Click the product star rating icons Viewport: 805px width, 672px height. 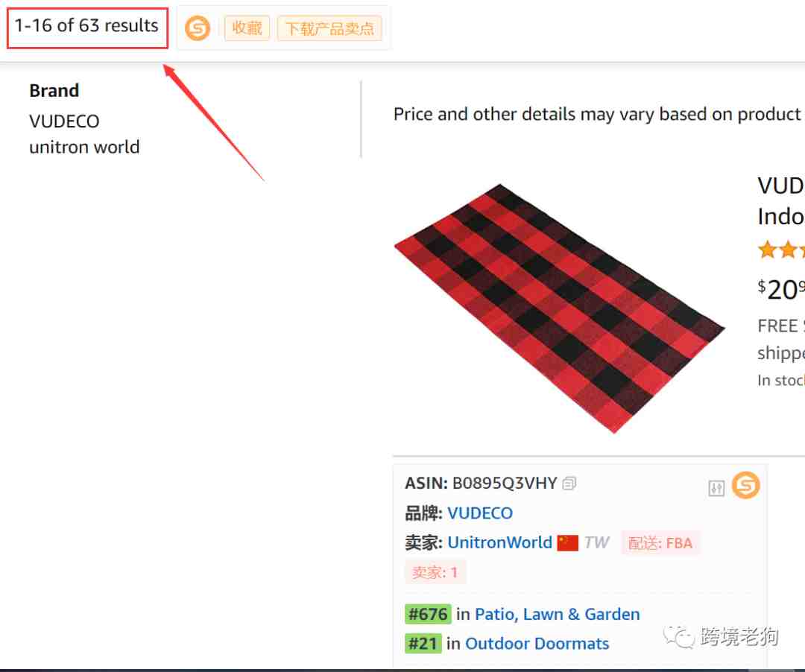click(x=781, y=250)
